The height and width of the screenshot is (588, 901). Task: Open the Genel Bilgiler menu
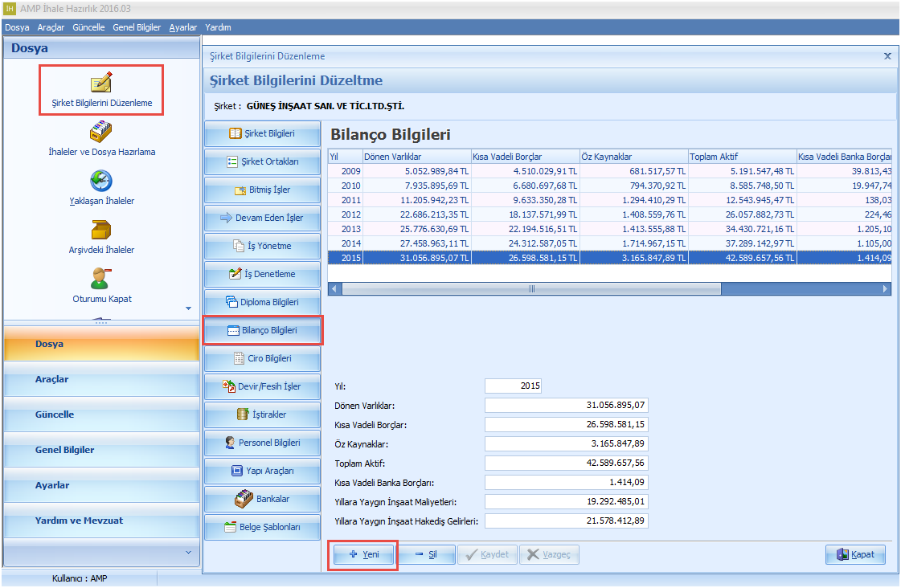tap(137, 27)
